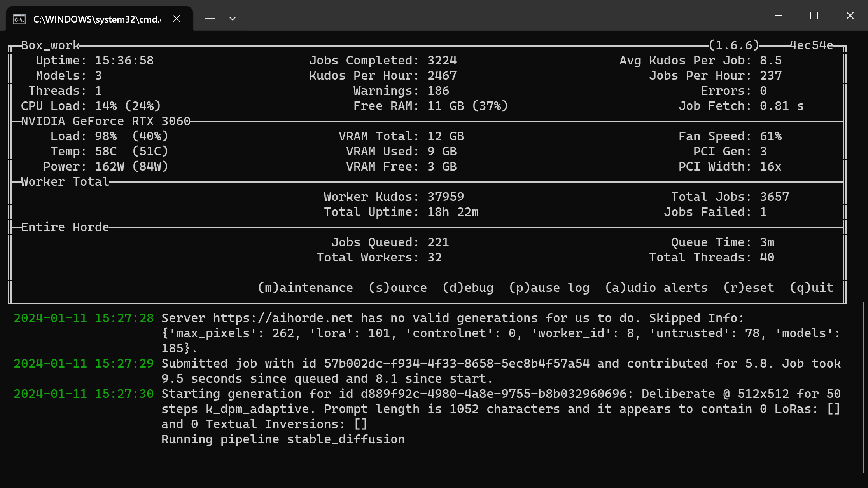Minimize the terminal window
This screenshot has width=868, height=488.
click(779, 16)
